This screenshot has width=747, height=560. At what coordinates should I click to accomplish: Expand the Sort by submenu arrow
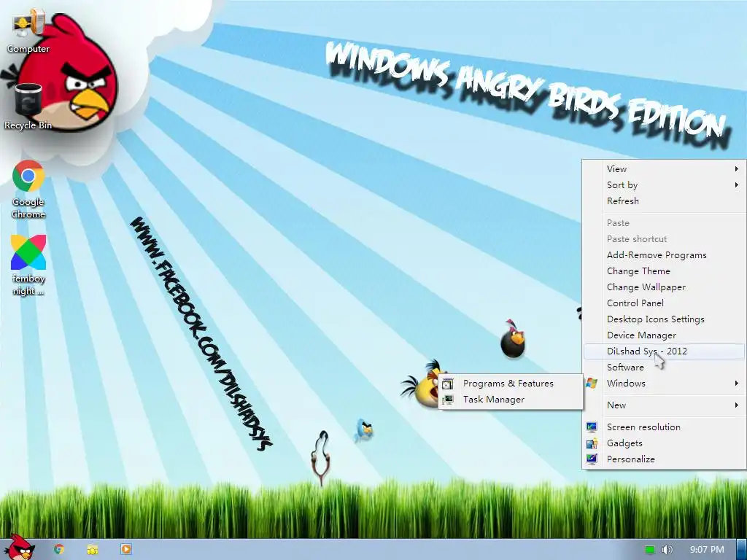(x=737, y=184)
